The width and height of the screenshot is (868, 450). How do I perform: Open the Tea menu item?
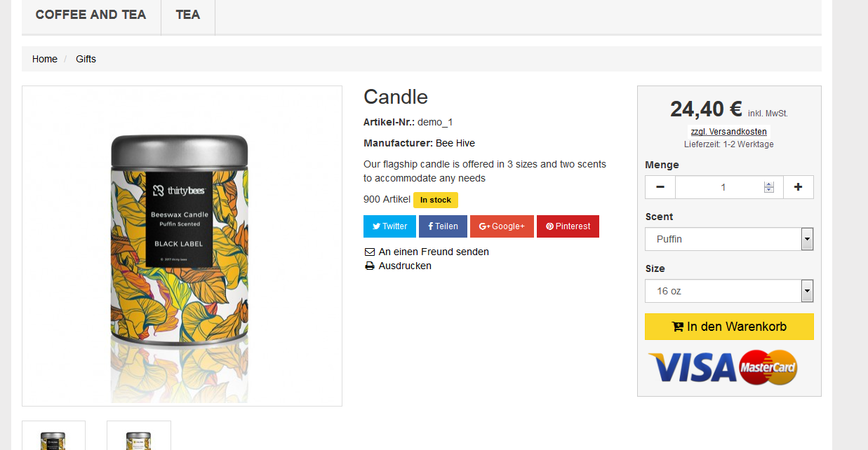click(188, 15)
